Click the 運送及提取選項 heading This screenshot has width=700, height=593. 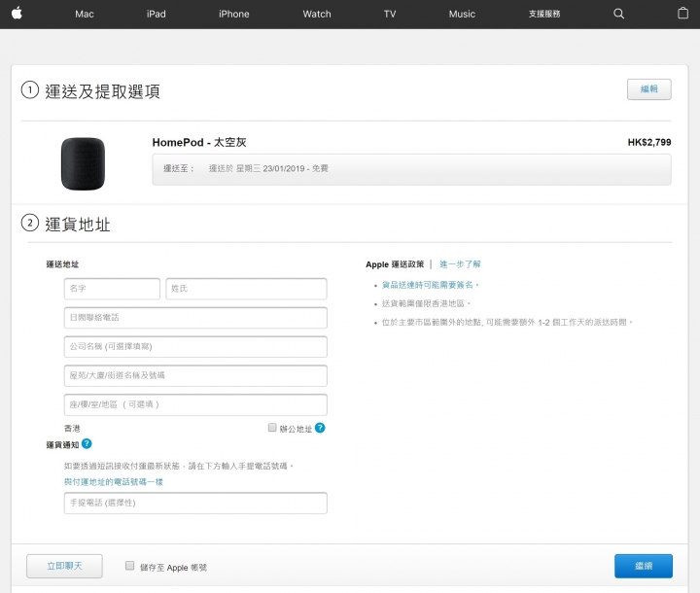coord(102,91)
